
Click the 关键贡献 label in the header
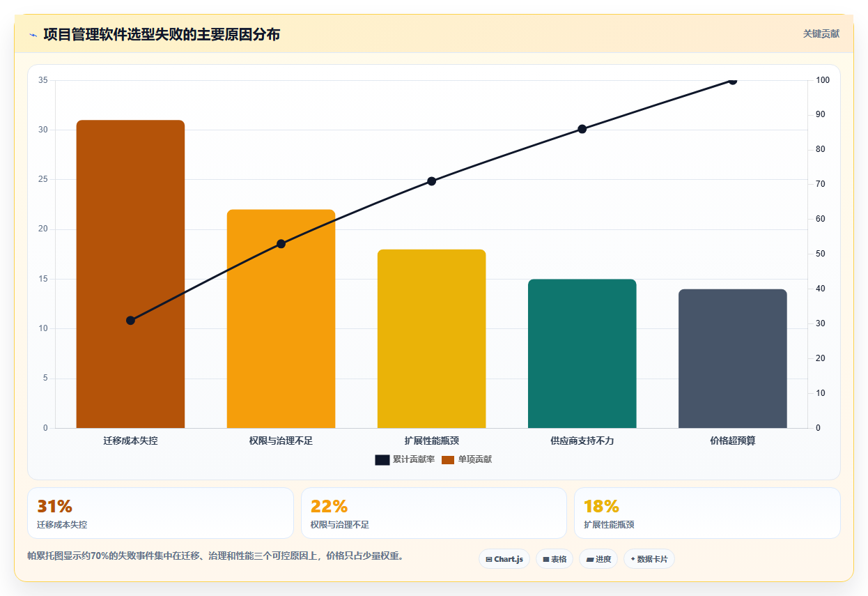(821, 33)
